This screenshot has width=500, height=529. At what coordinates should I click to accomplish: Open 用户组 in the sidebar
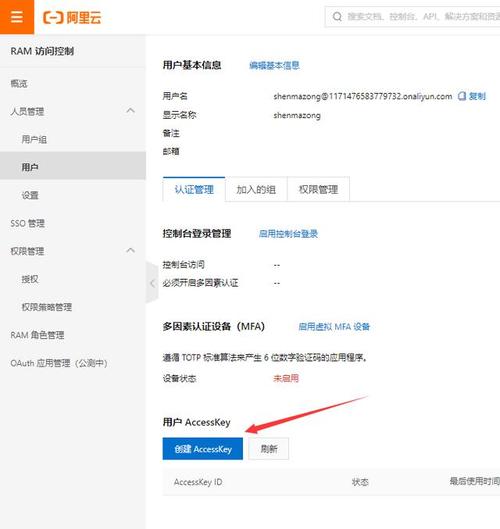point(34,139)
